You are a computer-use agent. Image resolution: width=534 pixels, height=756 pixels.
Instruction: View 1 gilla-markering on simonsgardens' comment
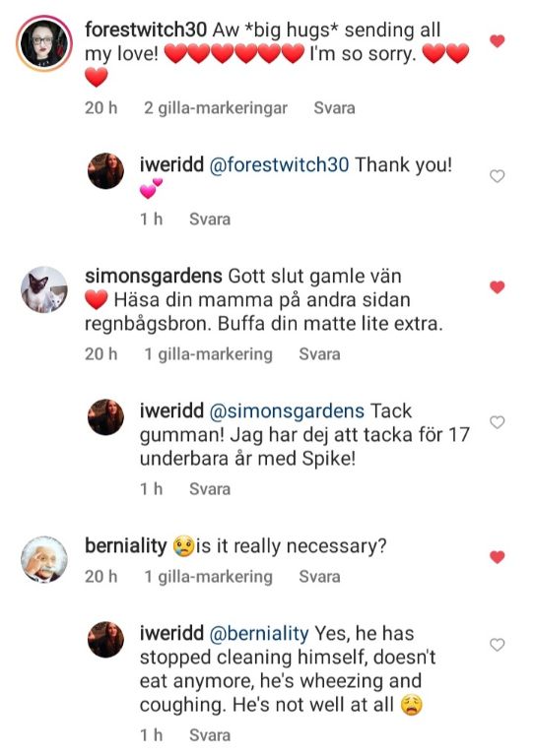tap(209, 354)
